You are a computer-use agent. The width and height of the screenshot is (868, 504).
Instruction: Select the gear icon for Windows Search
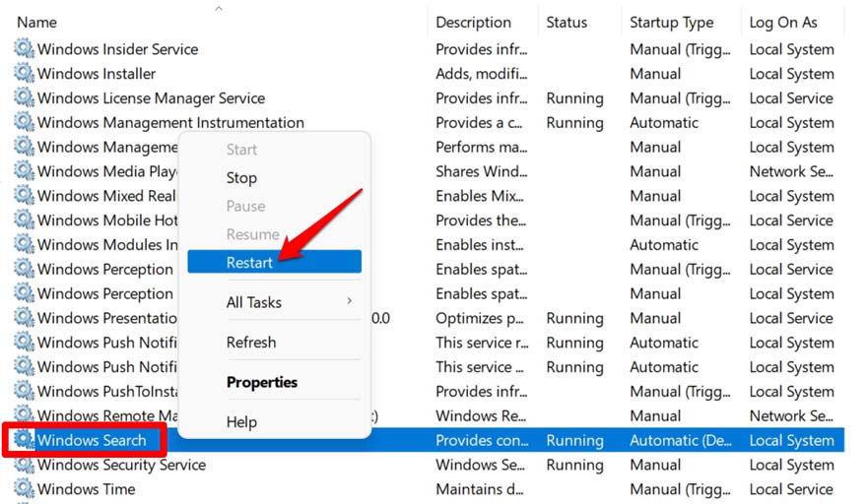pos(24,440)
